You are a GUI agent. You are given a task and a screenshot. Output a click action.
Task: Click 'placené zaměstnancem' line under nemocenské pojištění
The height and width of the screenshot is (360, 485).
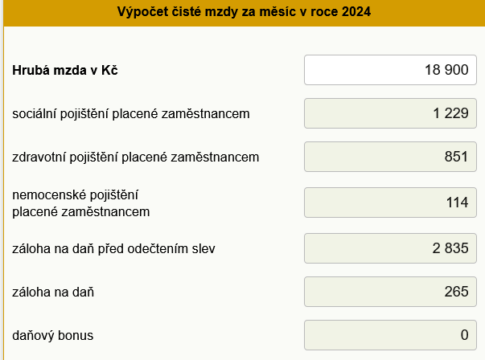click(81, 212)
